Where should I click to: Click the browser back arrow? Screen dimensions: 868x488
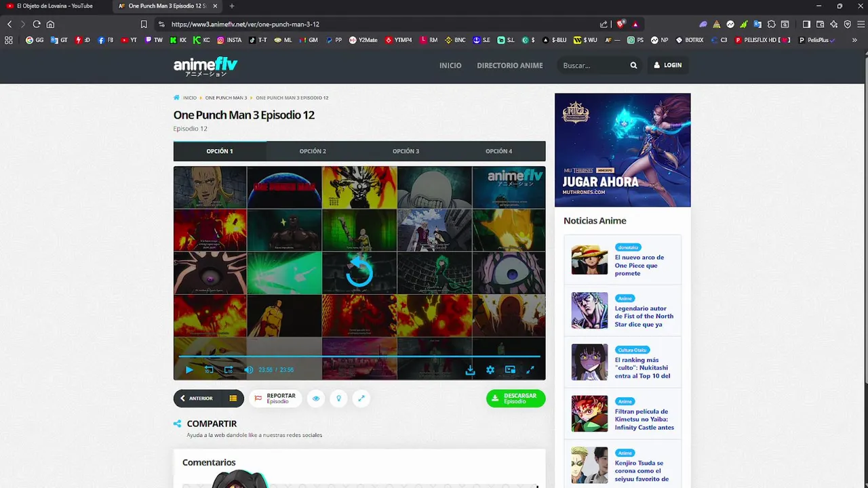[9, 24]
